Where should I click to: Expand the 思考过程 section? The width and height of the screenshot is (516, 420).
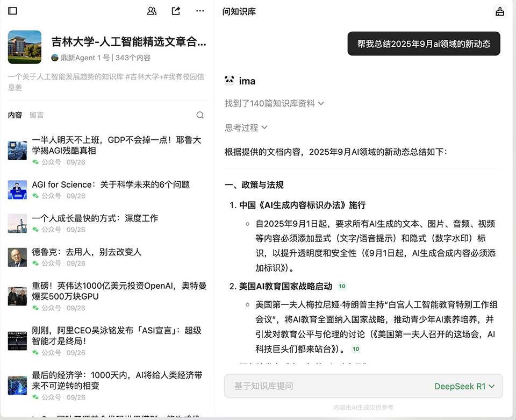(x=246, y=127)
